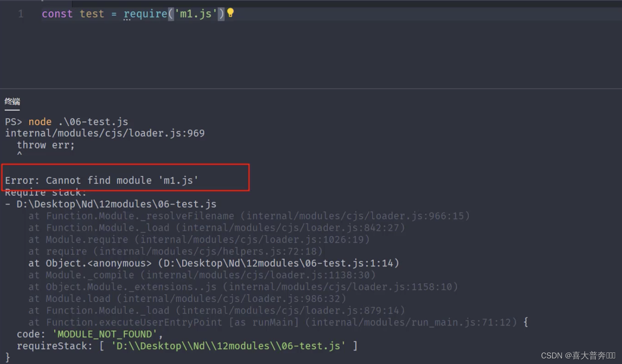Click the test variable name
The image size is (622, 364).
(x=92, y=14)
